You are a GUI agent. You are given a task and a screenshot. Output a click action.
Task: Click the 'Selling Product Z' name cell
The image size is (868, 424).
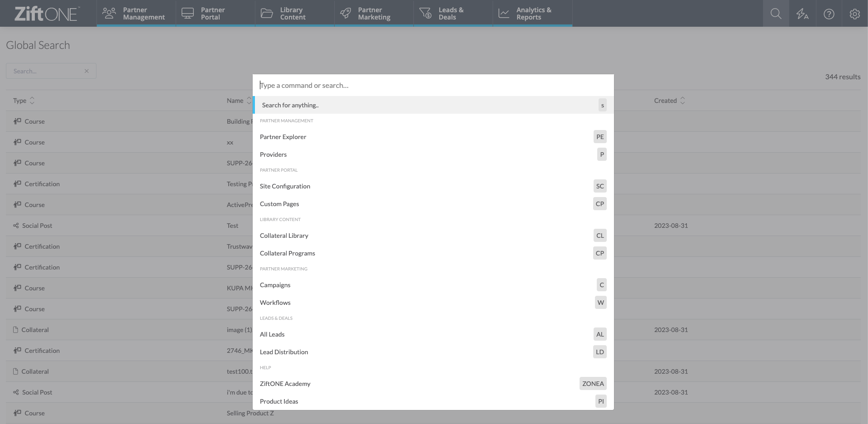(250, 413)
